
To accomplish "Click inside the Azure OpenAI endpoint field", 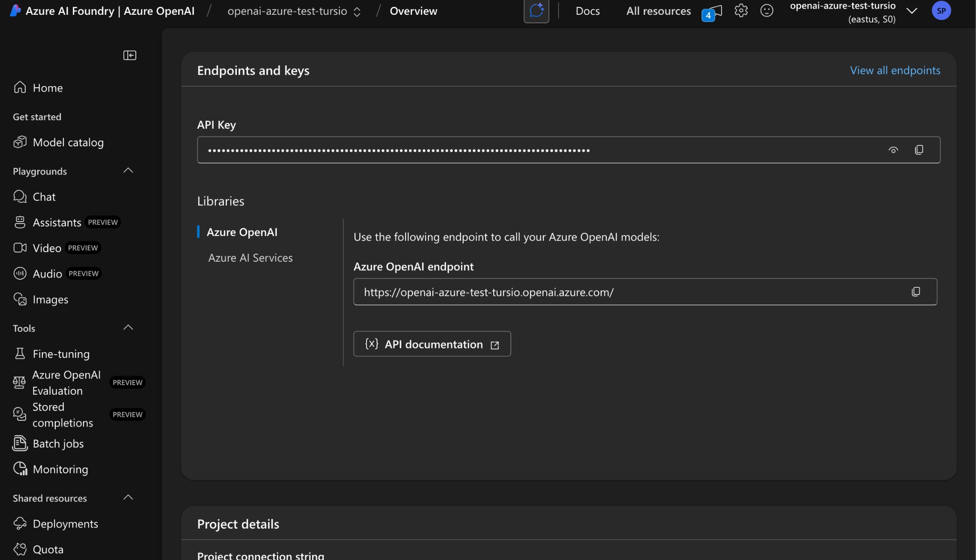I will point(572,292).
